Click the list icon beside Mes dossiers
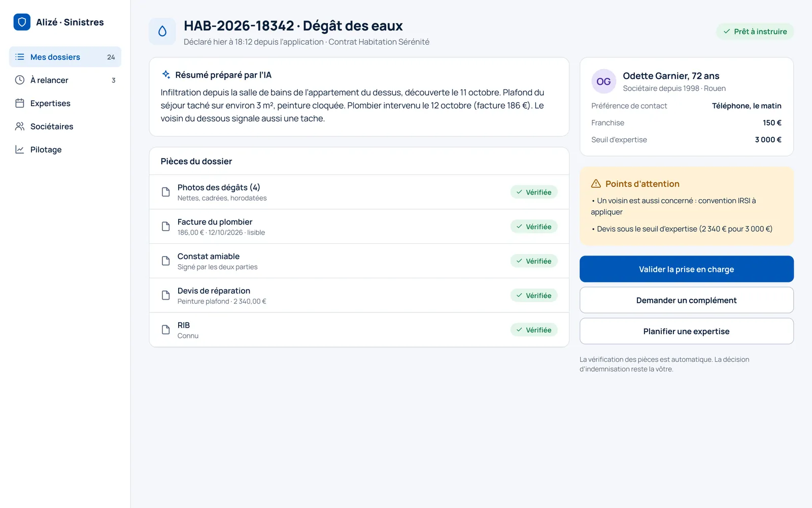Screen dimensions: 812x508 point(20,57)
